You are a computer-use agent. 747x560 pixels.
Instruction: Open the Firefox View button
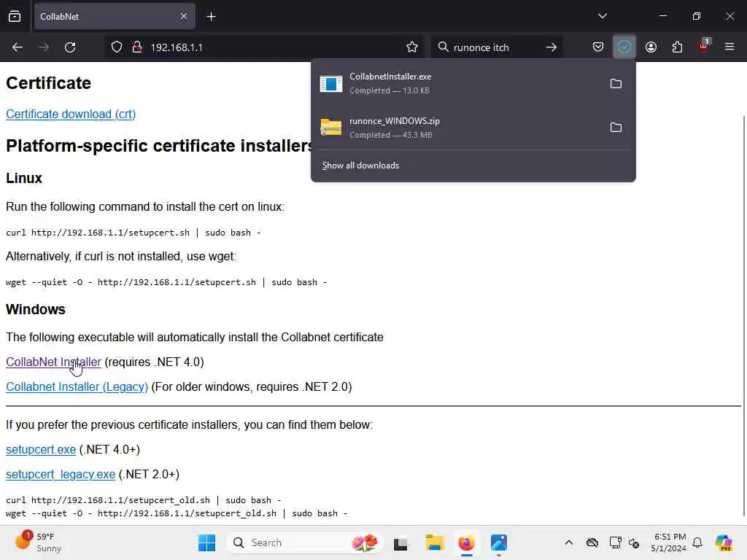click(x=15, y=16)
